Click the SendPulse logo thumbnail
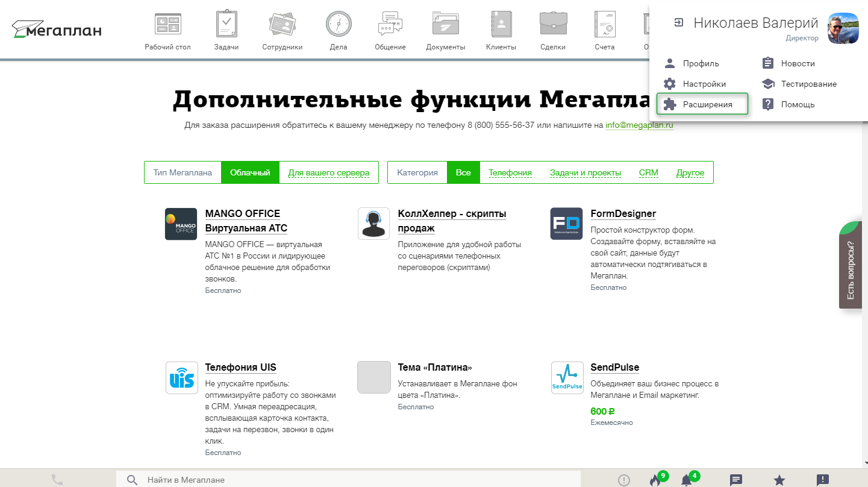 [x=567, y=378]
